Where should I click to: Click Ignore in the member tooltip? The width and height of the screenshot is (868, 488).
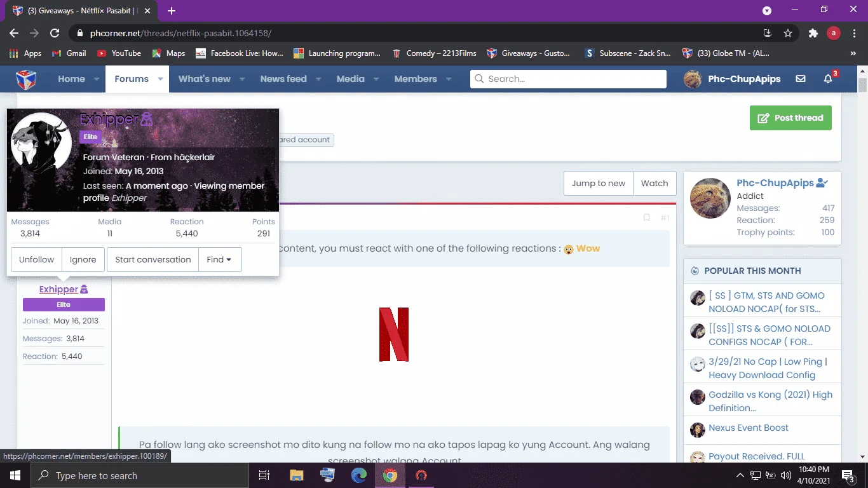click(83, 259)
